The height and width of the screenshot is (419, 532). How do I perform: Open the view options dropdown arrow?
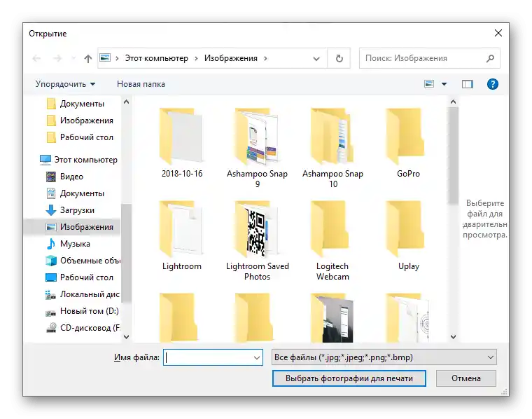(x=444, y=84)
